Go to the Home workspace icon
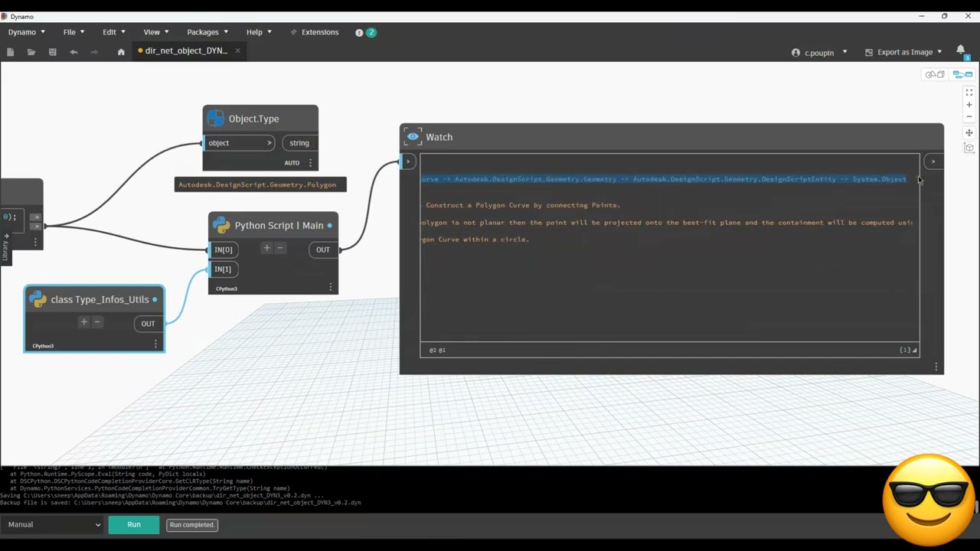Screen dimensions: 980x551 coord(121,52)
